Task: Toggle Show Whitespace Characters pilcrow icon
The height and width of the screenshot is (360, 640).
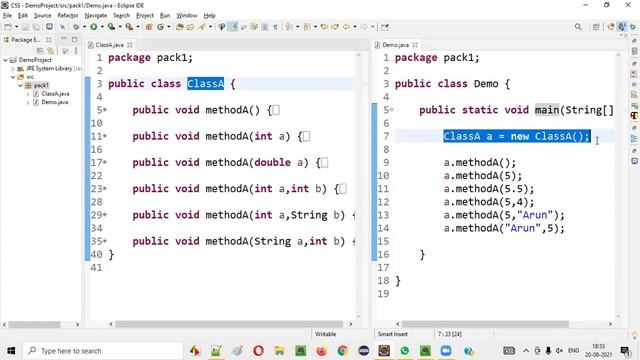Action: [276, 27]
